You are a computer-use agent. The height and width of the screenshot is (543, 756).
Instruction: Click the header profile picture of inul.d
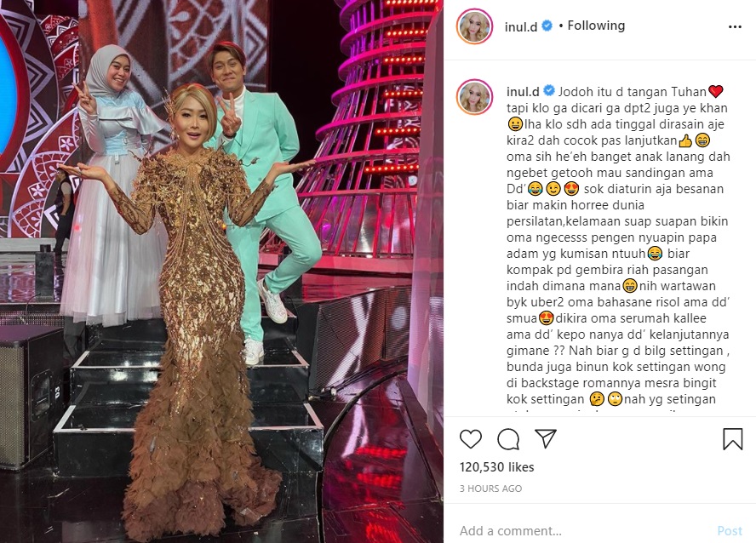(474, 26)
